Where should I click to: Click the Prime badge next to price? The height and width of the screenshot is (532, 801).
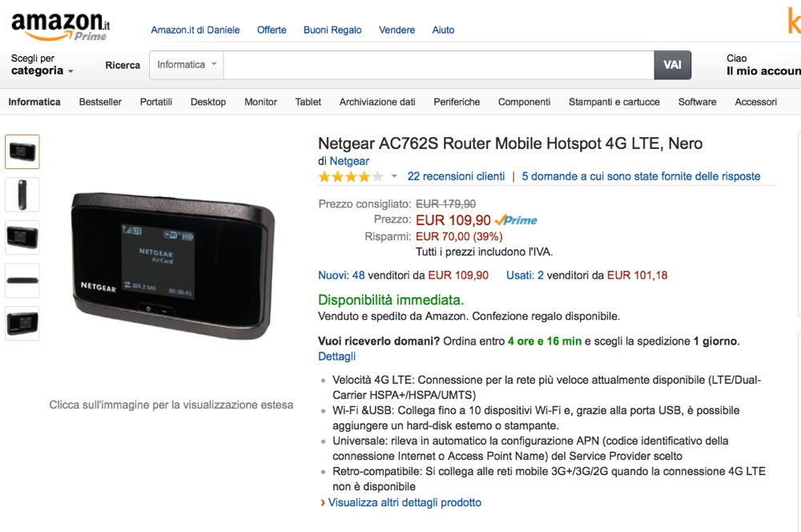click(516, 220)
